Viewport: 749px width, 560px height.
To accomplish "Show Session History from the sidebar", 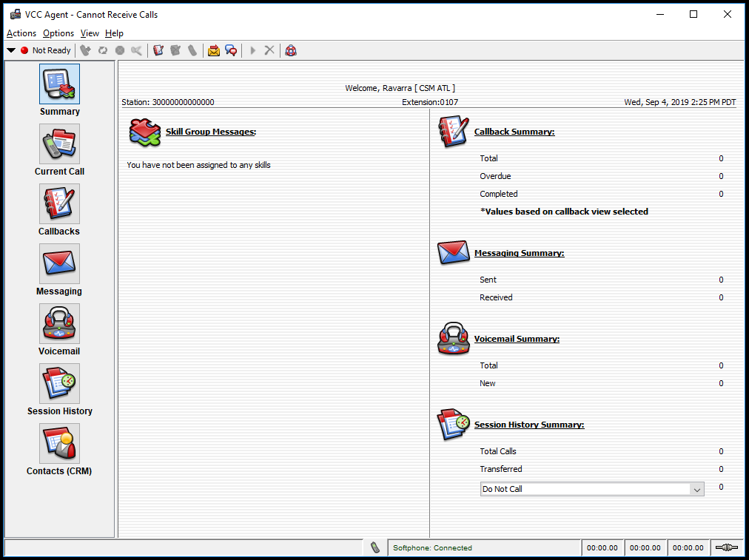I will [59, 383].
